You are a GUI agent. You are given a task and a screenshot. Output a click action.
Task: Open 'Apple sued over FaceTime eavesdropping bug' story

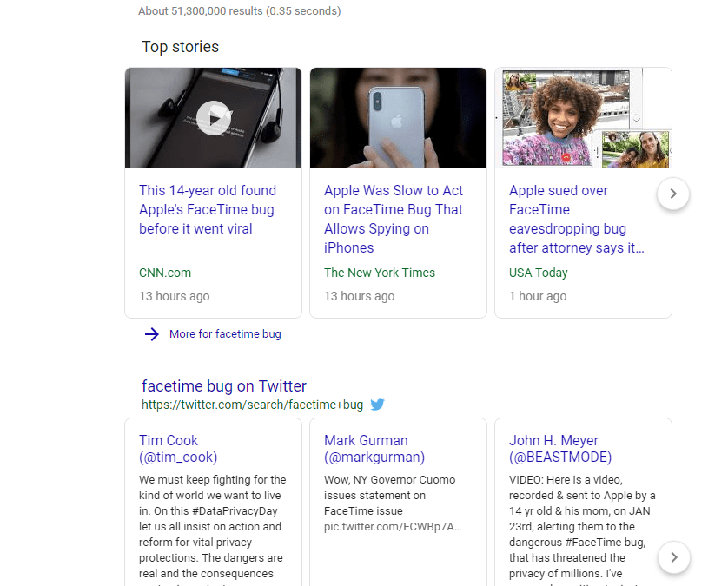(576, 219)
